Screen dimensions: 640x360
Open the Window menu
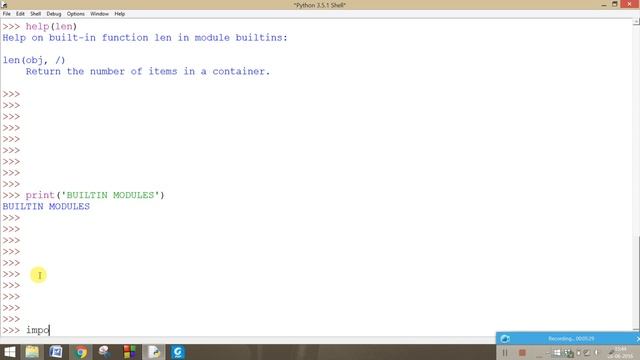[x=99, y=14]
